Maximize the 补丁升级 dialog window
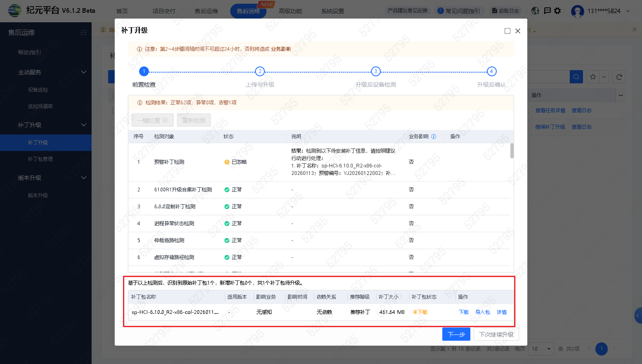 [507, 31]
